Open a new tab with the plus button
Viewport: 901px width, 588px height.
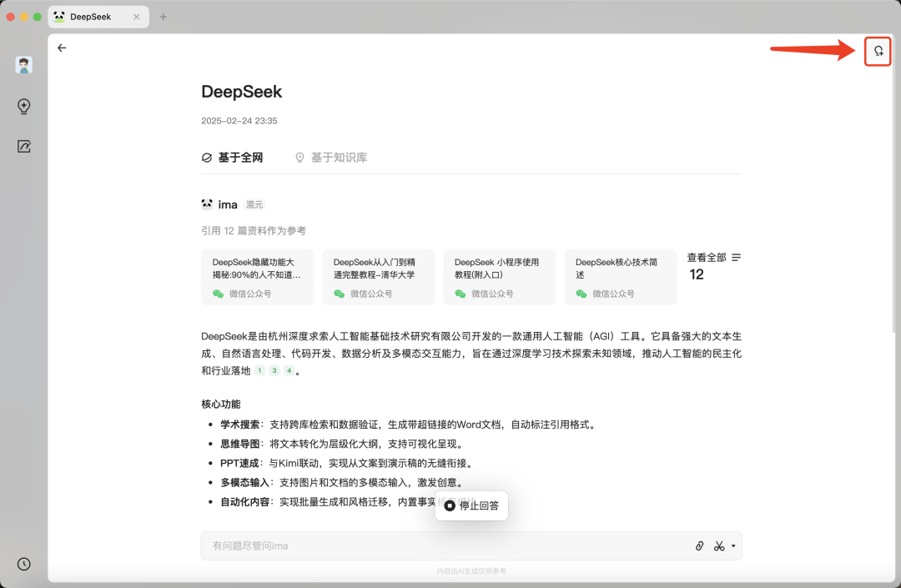point(164,17)
